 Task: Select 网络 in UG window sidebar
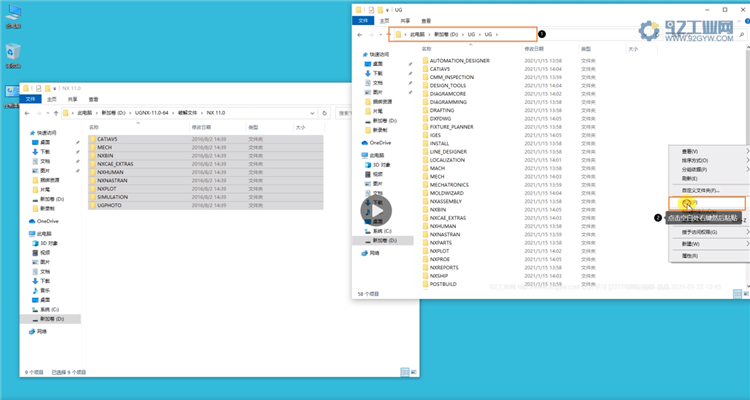click(371, 253)
